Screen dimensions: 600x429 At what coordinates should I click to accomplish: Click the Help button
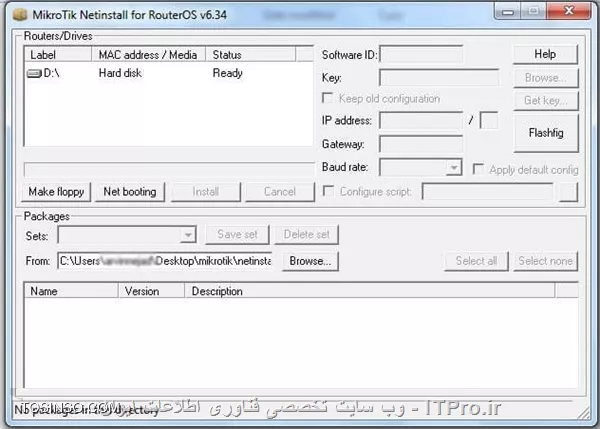coord(545,54)
